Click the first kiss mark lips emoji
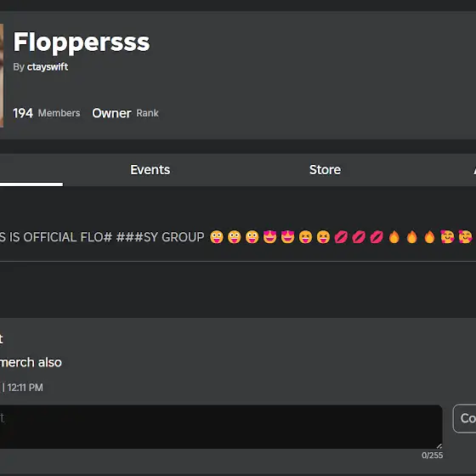Viewport: 476px width, 476px height. 341,237
